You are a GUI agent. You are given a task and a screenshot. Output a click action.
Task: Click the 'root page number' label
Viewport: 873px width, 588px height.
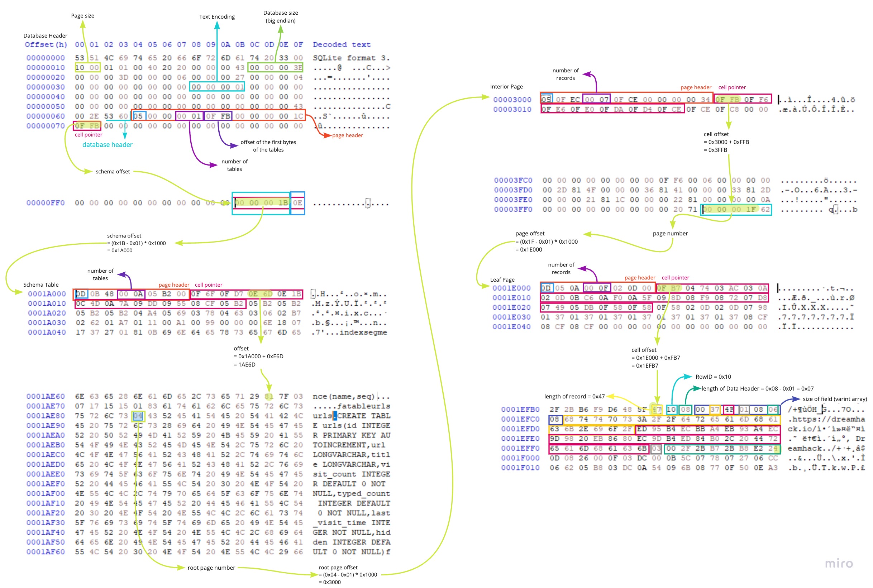(211, 568)
